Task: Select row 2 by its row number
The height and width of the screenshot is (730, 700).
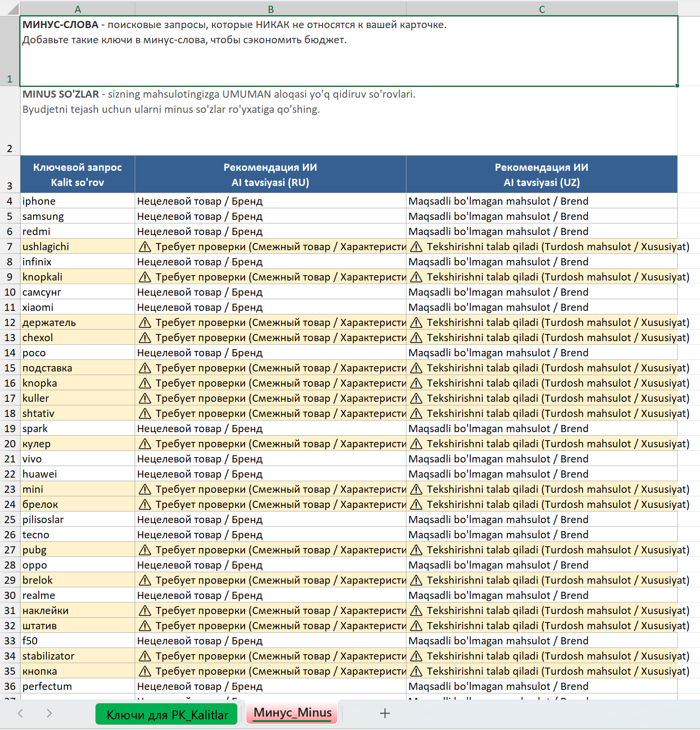Action: point(10,121)
